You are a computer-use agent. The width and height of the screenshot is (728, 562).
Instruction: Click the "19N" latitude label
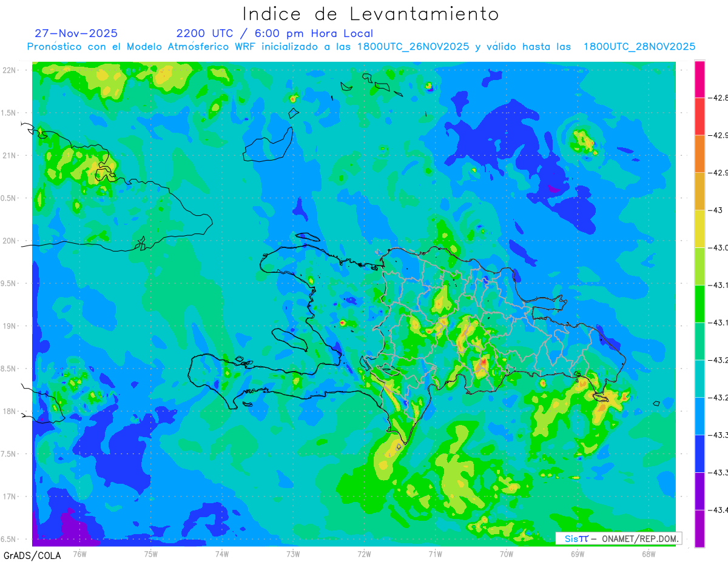tap(9, 326)
